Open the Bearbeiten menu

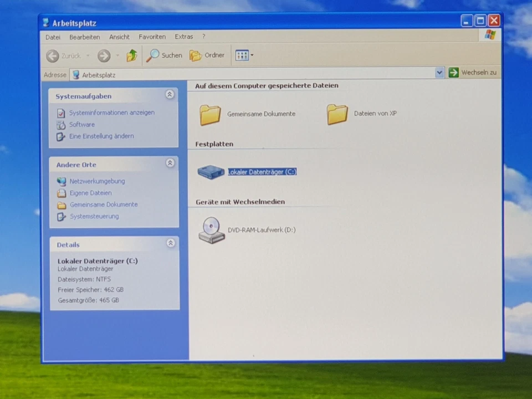pyautogui.click(x=84, y=37)
